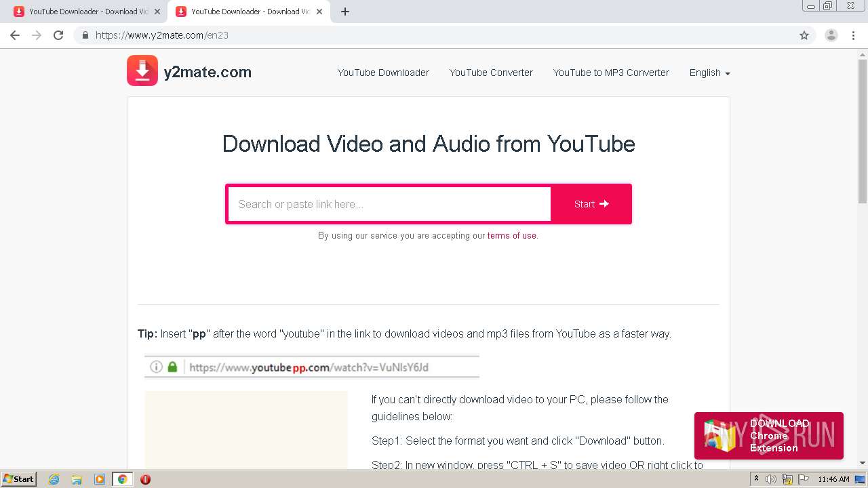Open Chrome three-dot menu
Screen dimensions: 868x488
pyautogui.click(x=853, y=35)
